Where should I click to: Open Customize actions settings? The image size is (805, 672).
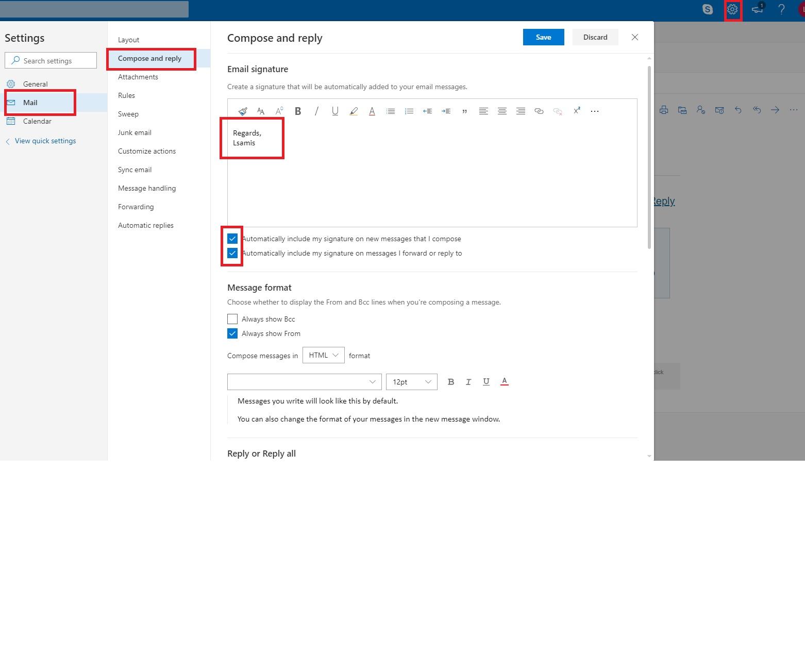click(147, 151)
